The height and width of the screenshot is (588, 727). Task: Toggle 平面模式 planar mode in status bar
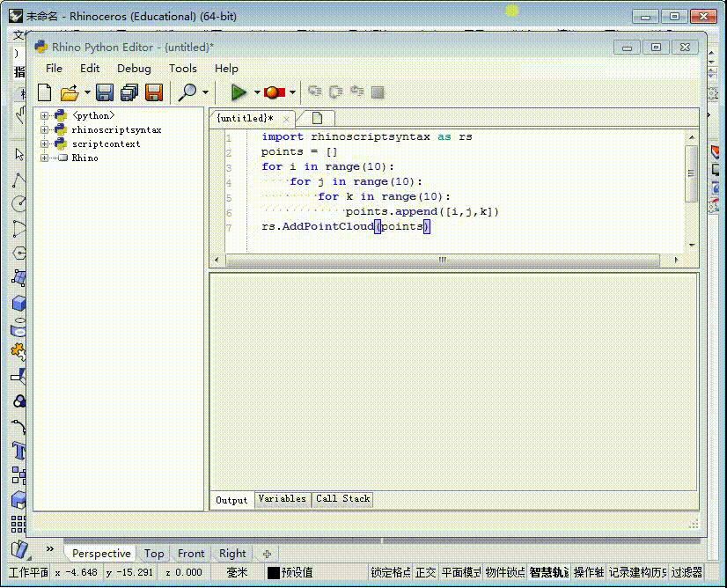point(461,573)
